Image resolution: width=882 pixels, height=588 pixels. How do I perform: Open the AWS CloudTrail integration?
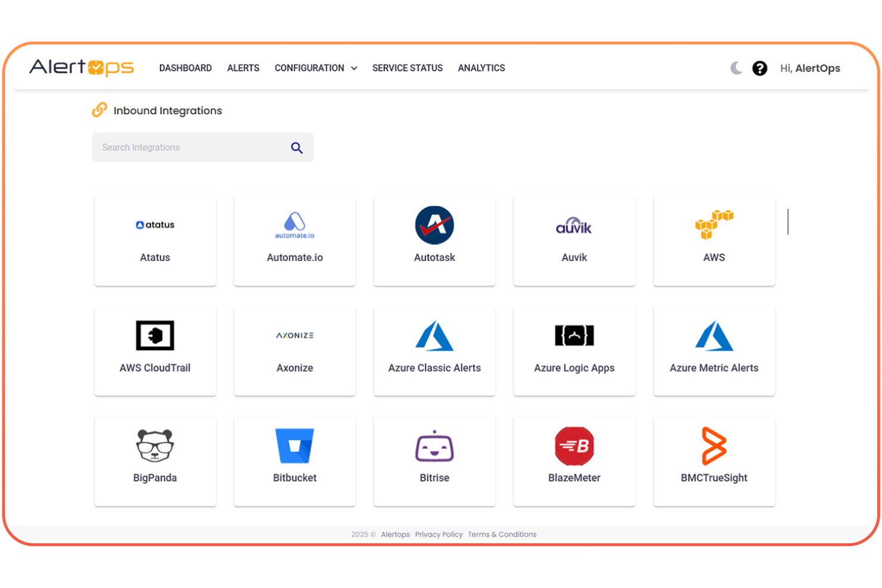(x=155, y=351)
